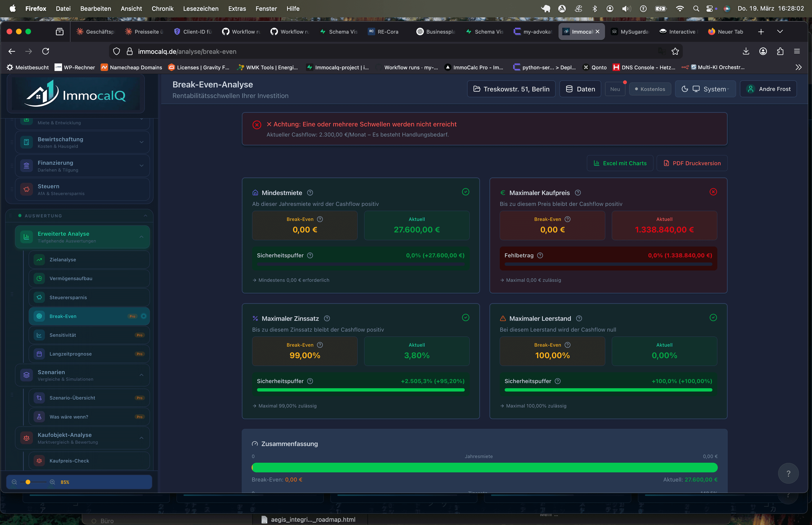The width and height of the screenshot is (812, 525).
Task: Open Zielanalyse in the sidebar
Action: (89, 260)
